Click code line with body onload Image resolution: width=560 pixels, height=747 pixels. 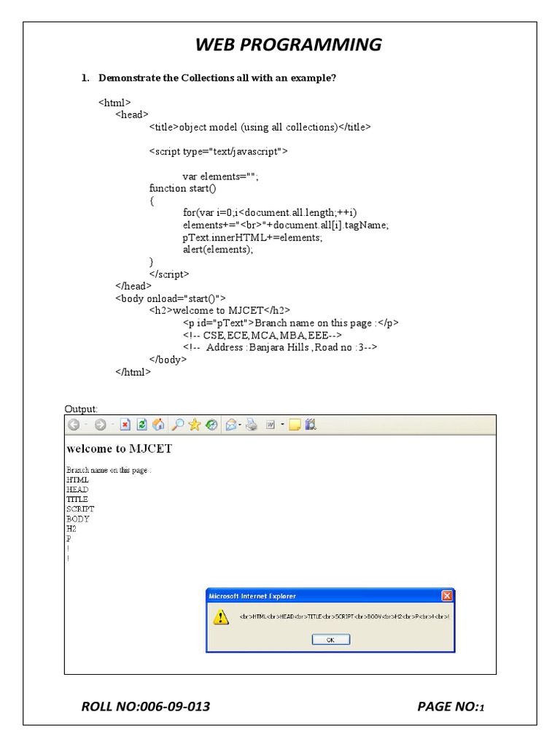pos(171,298)
